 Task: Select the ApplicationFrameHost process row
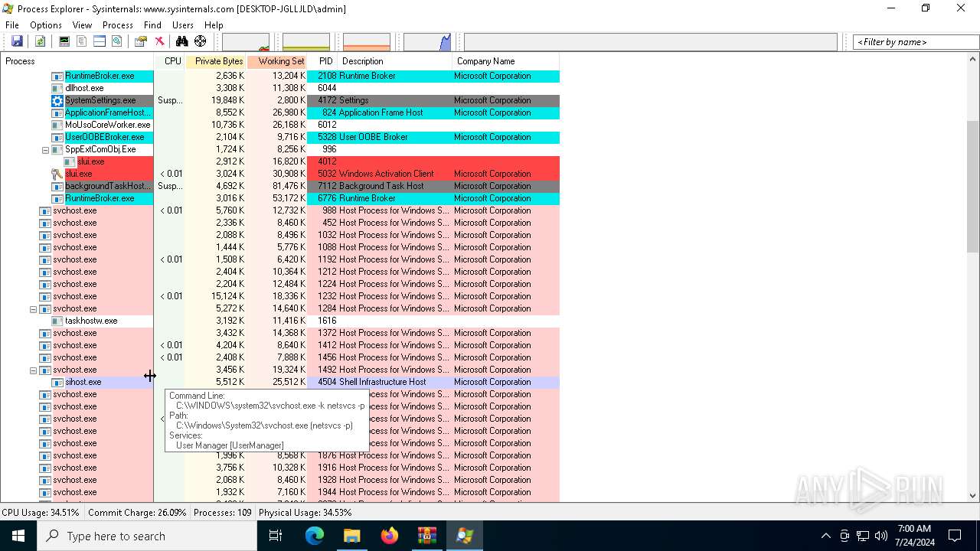coord(280,112)
